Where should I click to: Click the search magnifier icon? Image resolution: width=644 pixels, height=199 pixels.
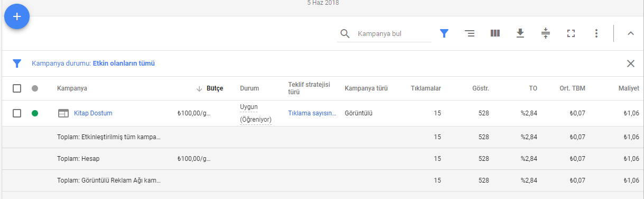point(345,34)
